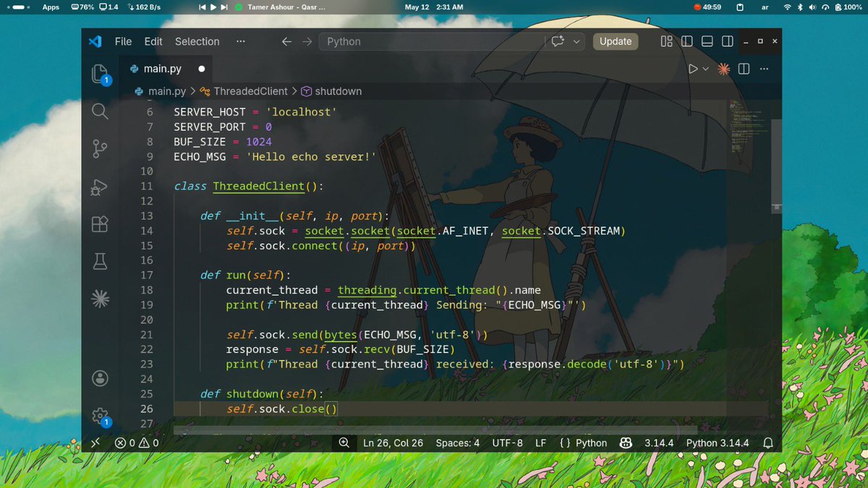
Task: Click self.sock.close() on line 26
Action: (282, 409)
